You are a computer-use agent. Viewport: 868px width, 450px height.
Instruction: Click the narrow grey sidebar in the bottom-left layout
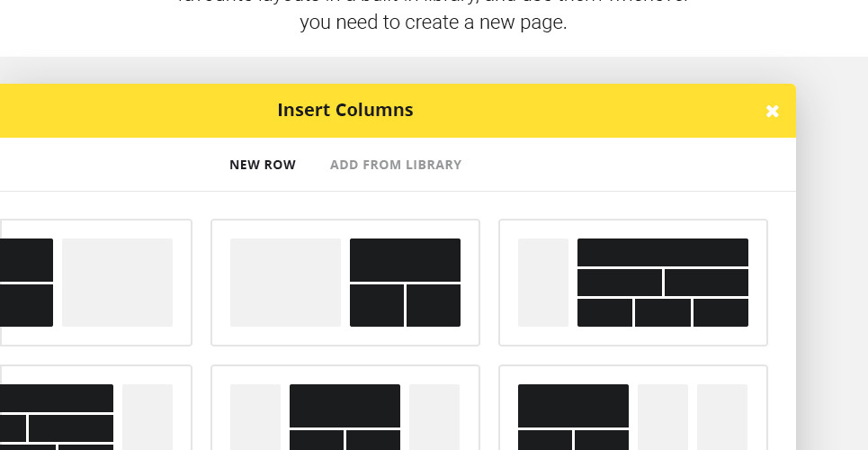click(148, 416)
